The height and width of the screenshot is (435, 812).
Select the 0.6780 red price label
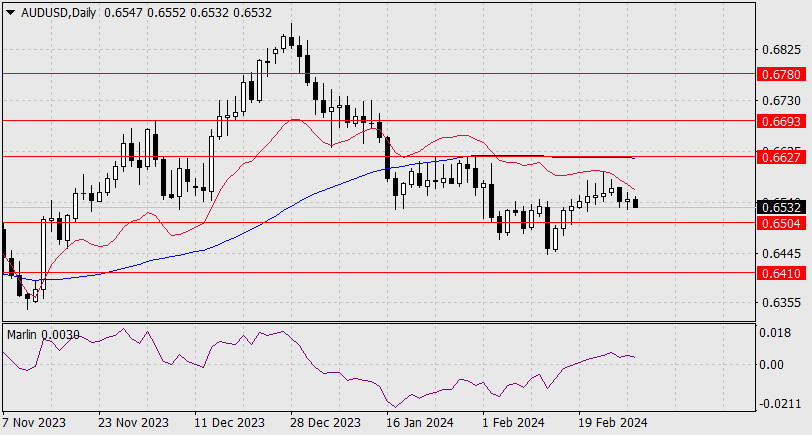click(781, 75)
